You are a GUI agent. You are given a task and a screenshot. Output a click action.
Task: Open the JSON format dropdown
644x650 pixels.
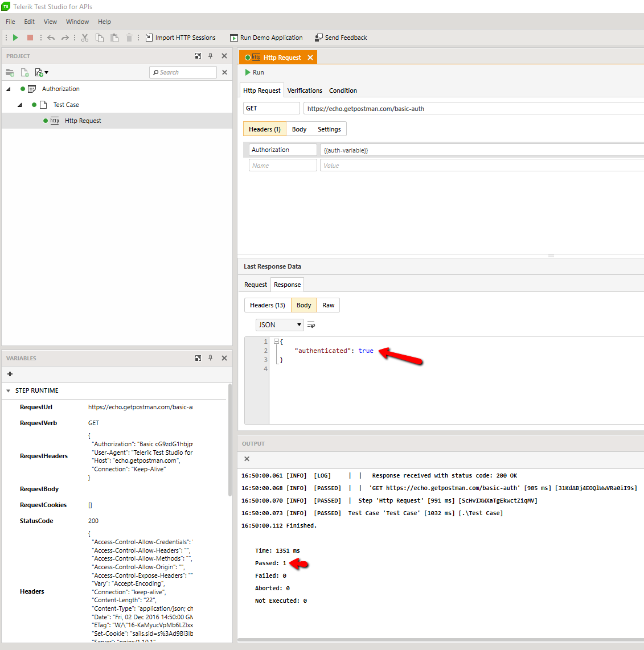point(280,325)
